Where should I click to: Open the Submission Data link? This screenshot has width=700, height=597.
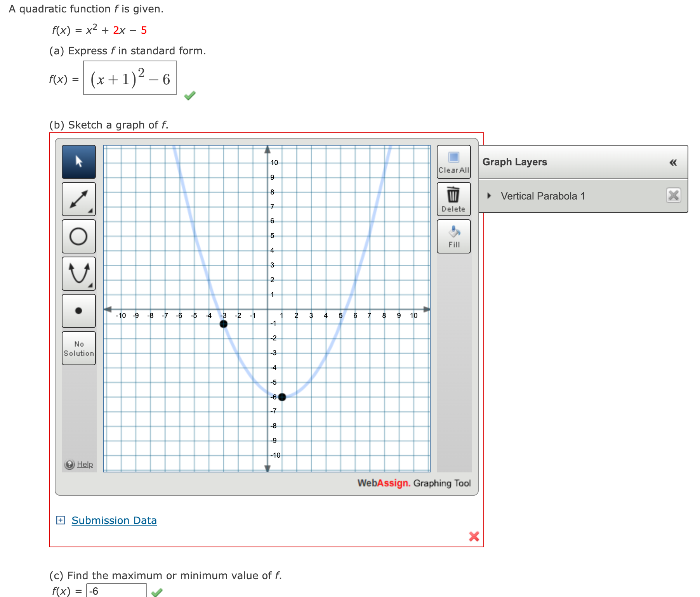click(x=114, y=520)
